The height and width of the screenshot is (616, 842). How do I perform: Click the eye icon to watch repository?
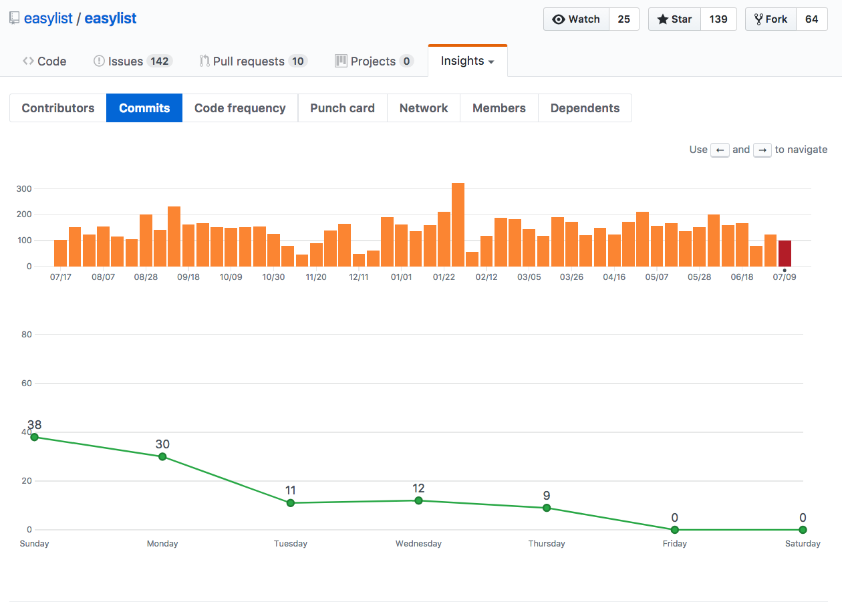tap(559, 19)
